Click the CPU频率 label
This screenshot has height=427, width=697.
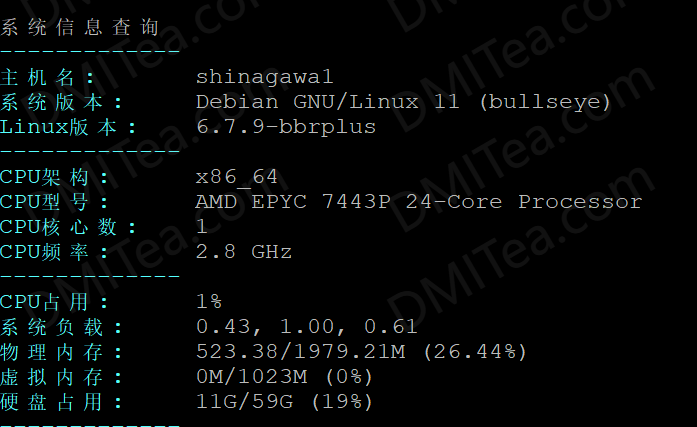coord(54,252)
